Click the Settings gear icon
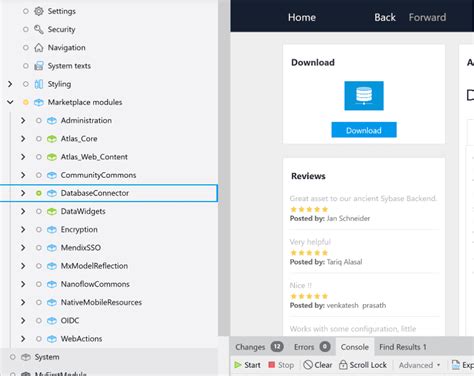This screenshot has height=376, width=474. (39, 11)
